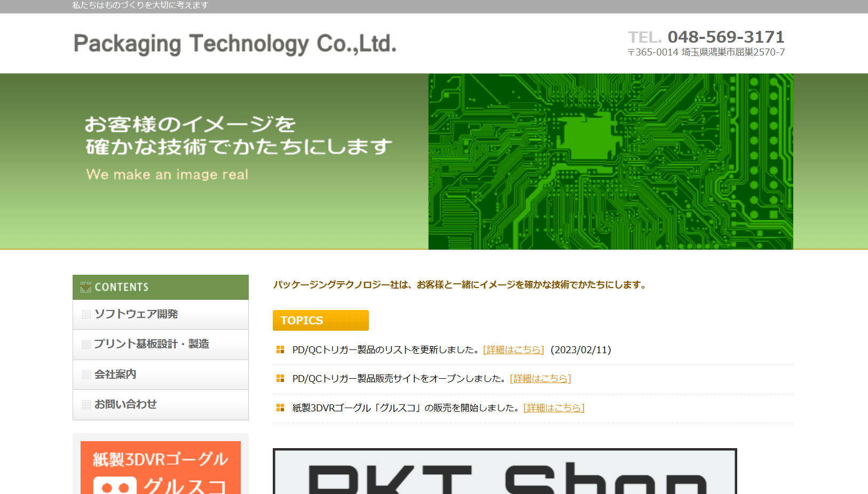This screenshot has height=494, width=868.
Task: Click the orange bullet icon beside second topic
Action: [x=280, y=379]
